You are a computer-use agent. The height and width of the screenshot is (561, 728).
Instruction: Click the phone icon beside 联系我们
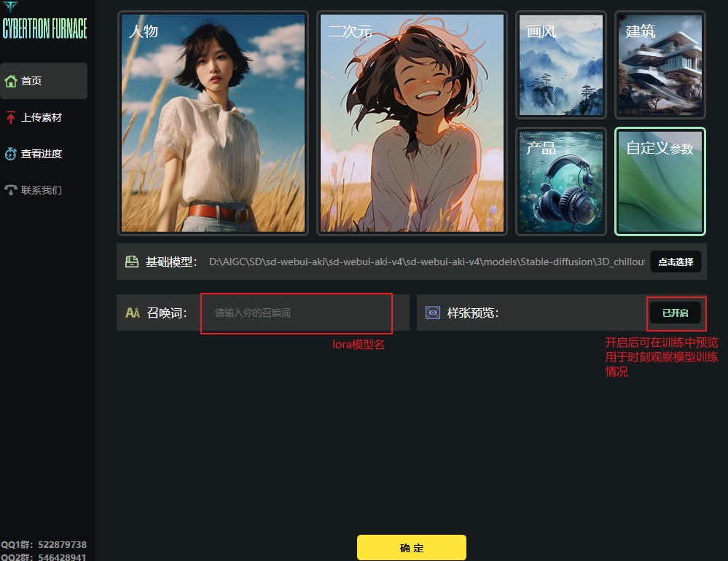click(x=11, y=190)
